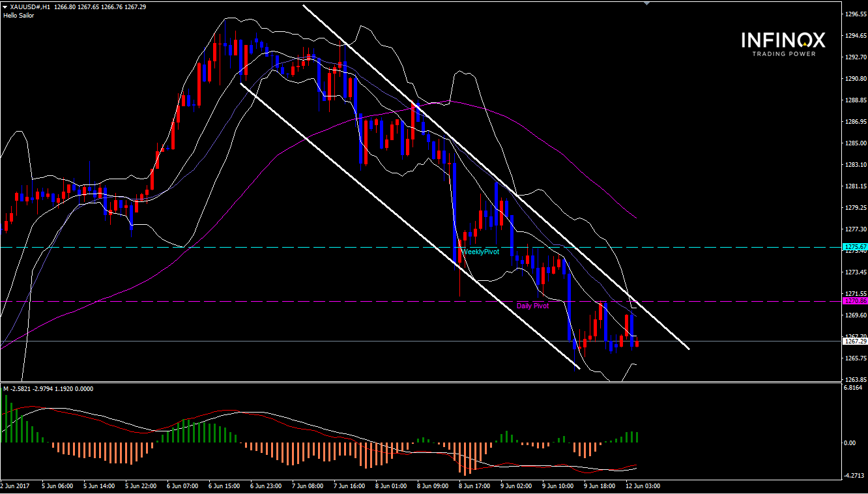Click the 1275.67 weekly pivot price tag
Image resolution: width=868 pixels, height=494 pixels.
(x=855, y=247)
